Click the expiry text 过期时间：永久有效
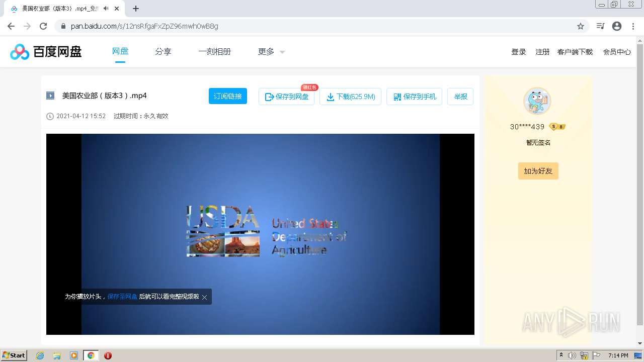Screen dimensions: 644x362 141,116
